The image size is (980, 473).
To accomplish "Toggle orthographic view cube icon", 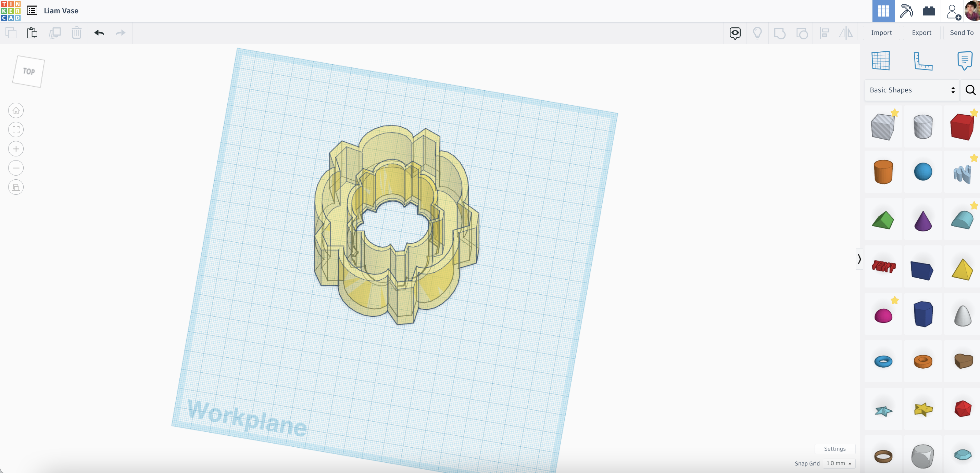I will (16, 187).
